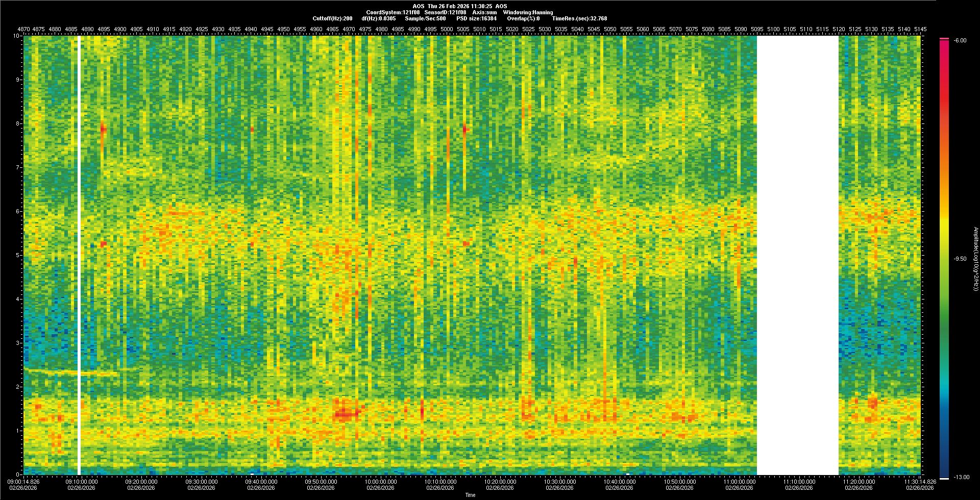Click the 10 Hz frequency axis label

(x=16, y=36)
